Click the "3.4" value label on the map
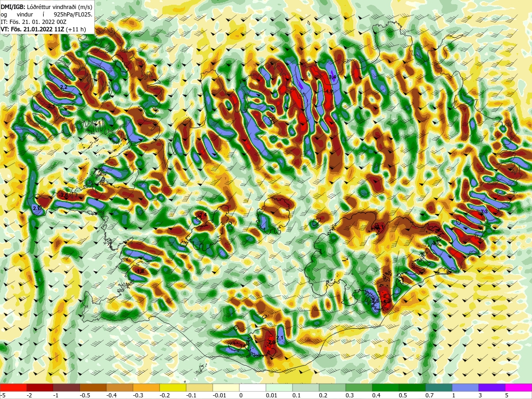 pos(332,77)
